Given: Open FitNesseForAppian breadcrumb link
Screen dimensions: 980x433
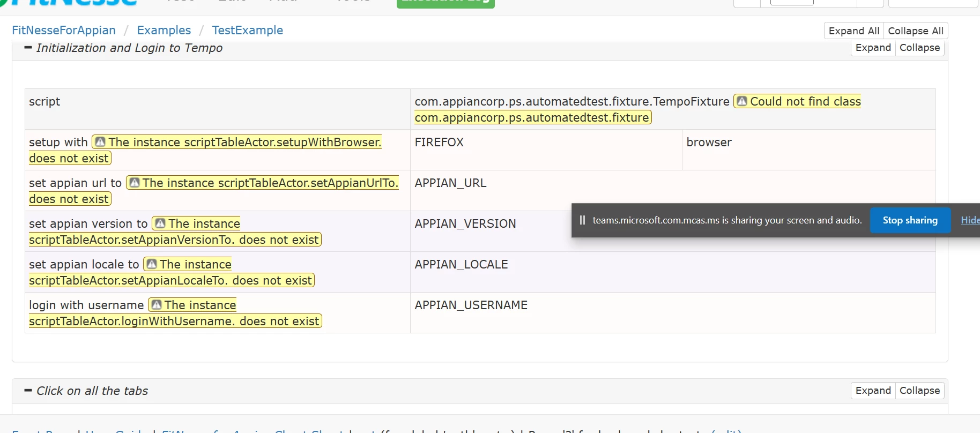Looking at the screenshot, I should [64, 31].
